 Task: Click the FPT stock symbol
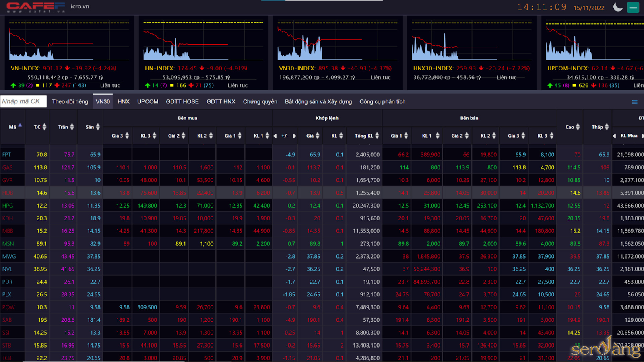pyautogui.click(x=6, y=154)
